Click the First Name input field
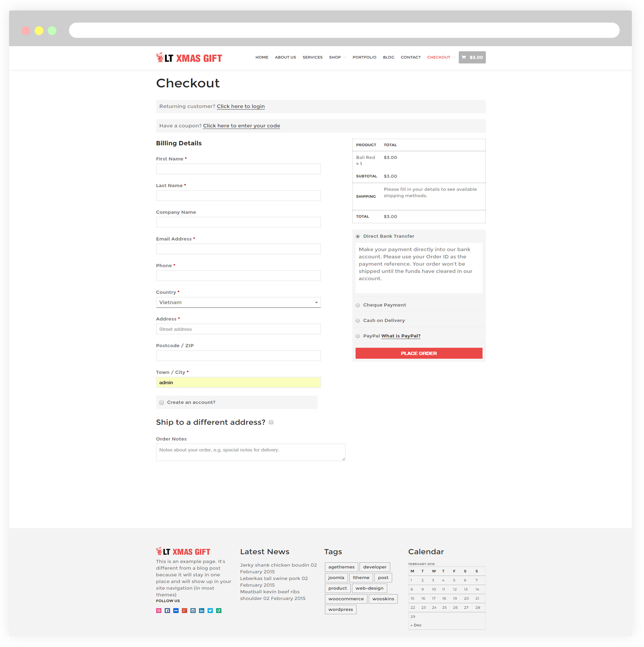Image resolution: width=644 pixels, height=647 pixels. tap(238, 169)
